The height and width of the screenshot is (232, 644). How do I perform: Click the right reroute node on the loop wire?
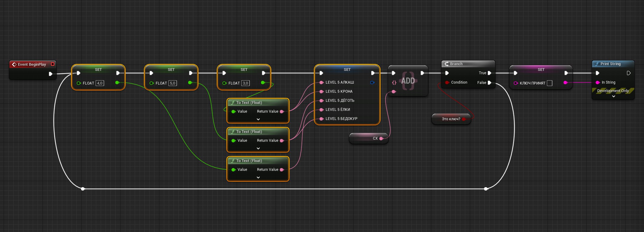(x=486, y=189)
